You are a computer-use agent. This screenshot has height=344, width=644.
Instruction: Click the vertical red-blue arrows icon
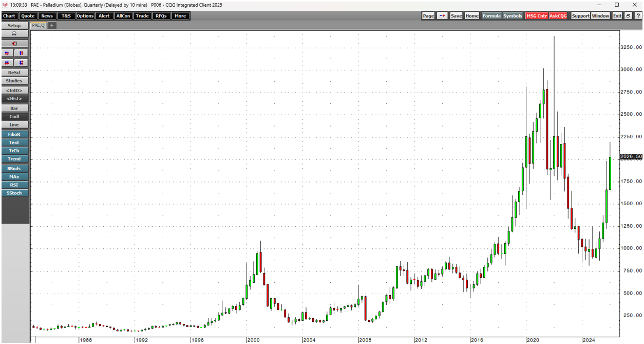coord(22,53)
